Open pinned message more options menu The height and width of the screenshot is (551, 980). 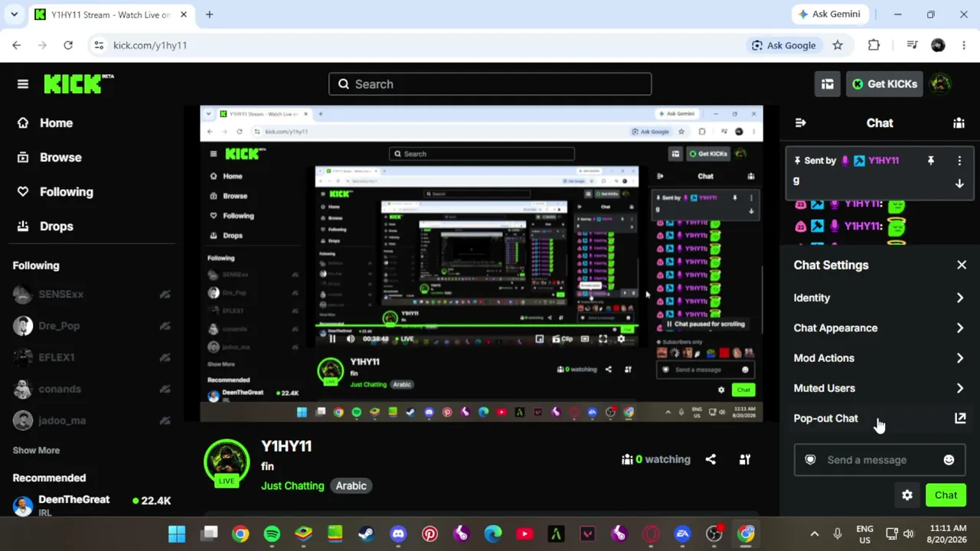point(959,161)
